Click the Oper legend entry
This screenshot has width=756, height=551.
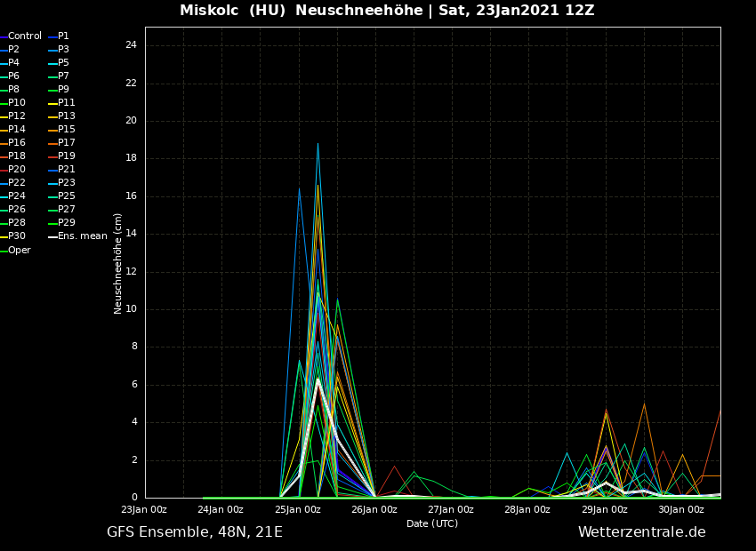19,251
